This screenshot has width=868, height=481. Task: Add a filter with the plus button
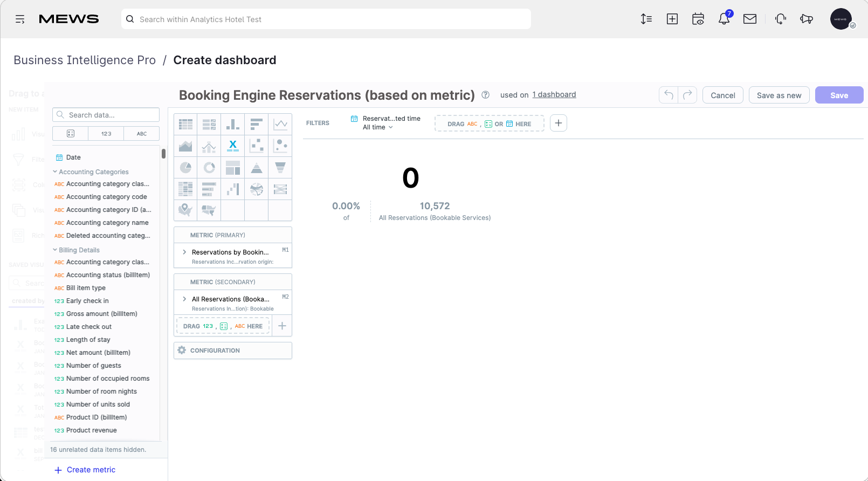tap(559, 123)
